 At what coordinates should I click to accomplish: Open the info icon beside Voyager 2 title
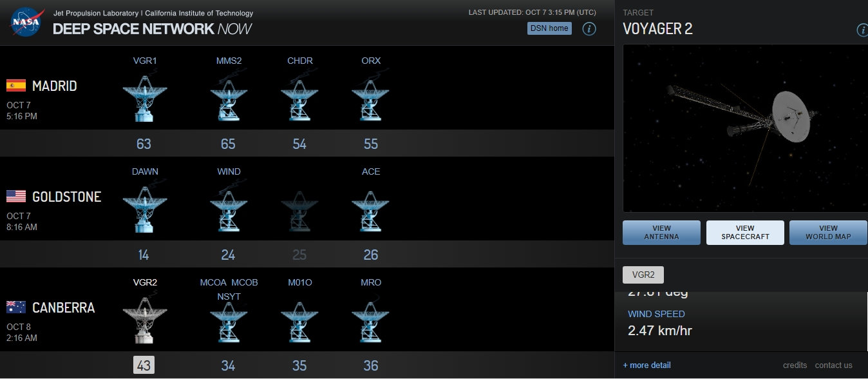863,30
